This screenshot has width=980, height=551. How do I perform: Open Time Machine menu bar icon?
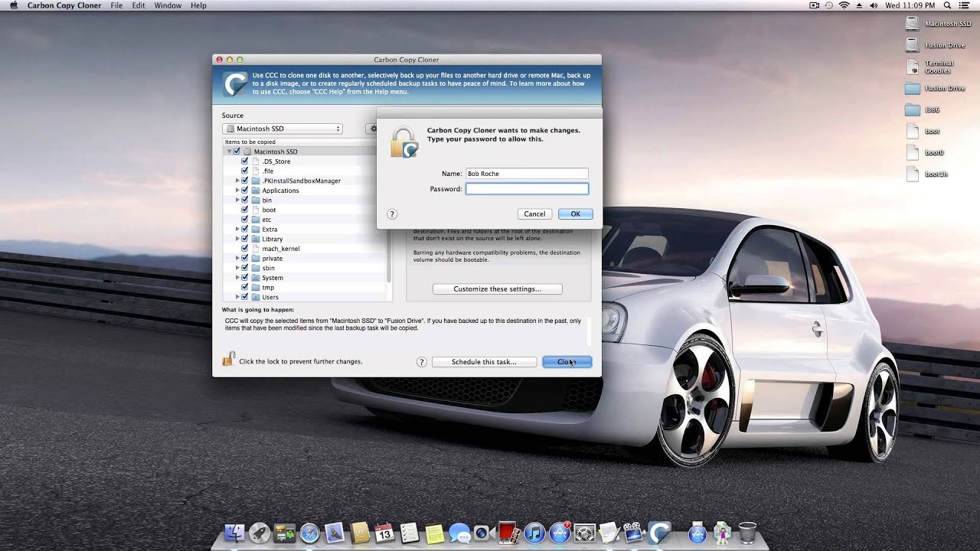[829, 5]
